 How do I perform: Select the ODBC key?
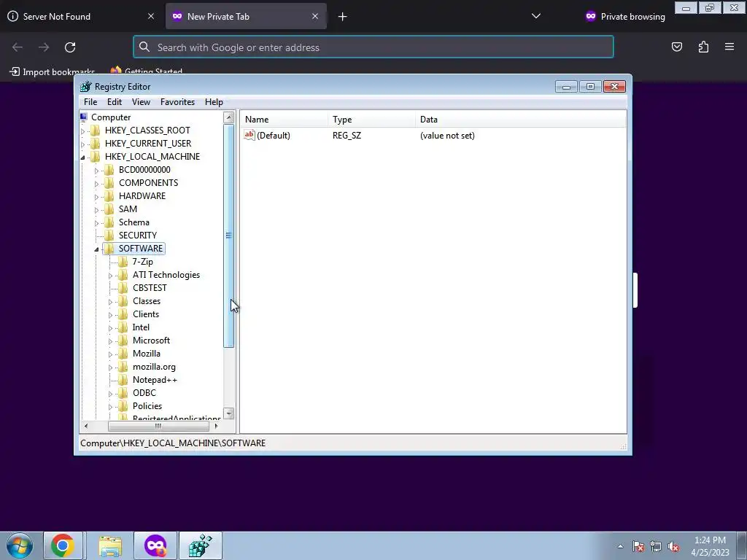pos(144,393)
